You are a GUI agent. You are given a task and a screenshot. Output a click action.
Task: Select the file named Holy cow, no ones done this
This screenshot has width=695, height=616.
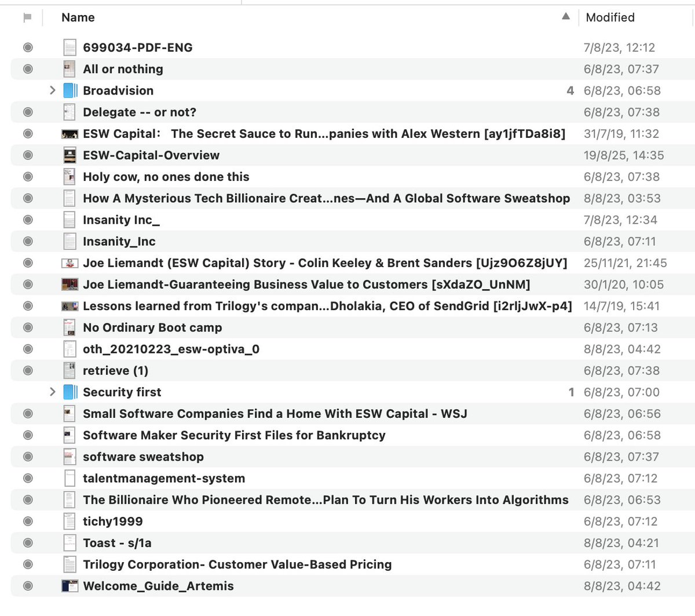pyautogui.click(x=166, y=177)
